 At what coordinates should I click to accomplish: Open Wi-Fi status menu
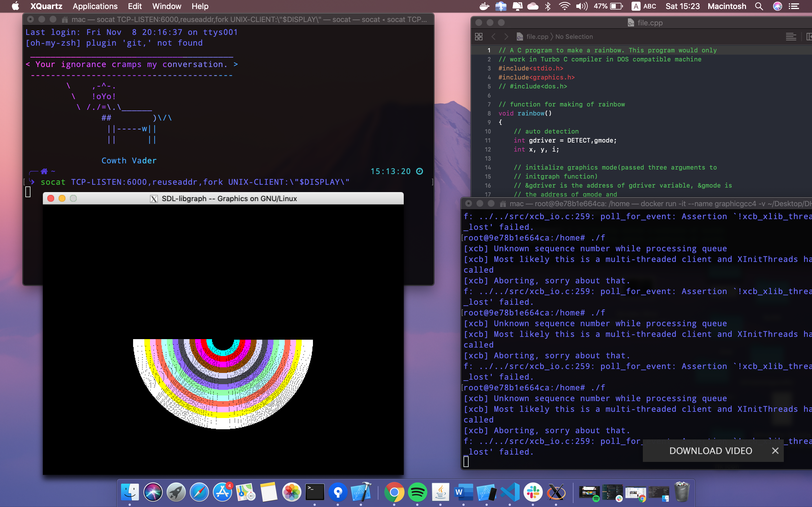tap(564, 6)
